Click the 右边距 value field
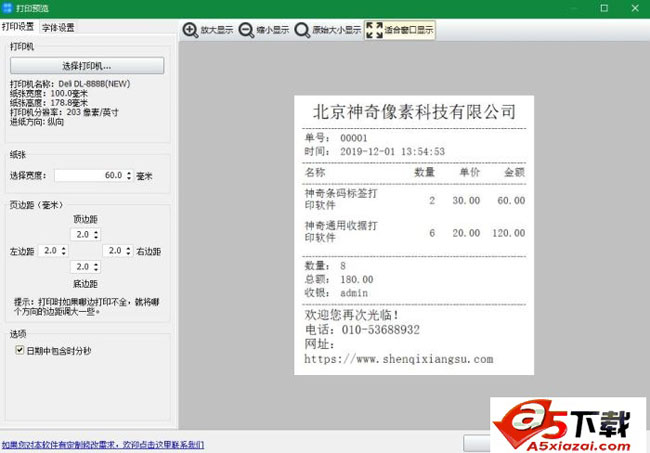This screenshot has width=650, height=453. coord(114,250)
